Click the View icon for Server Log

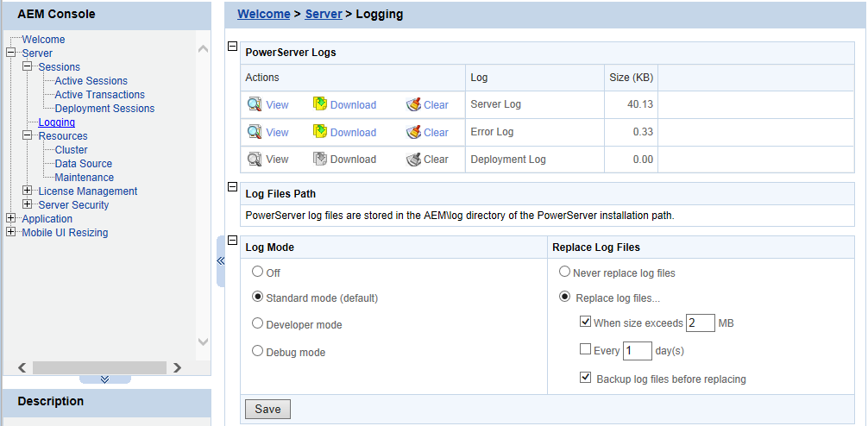point(255,105)
